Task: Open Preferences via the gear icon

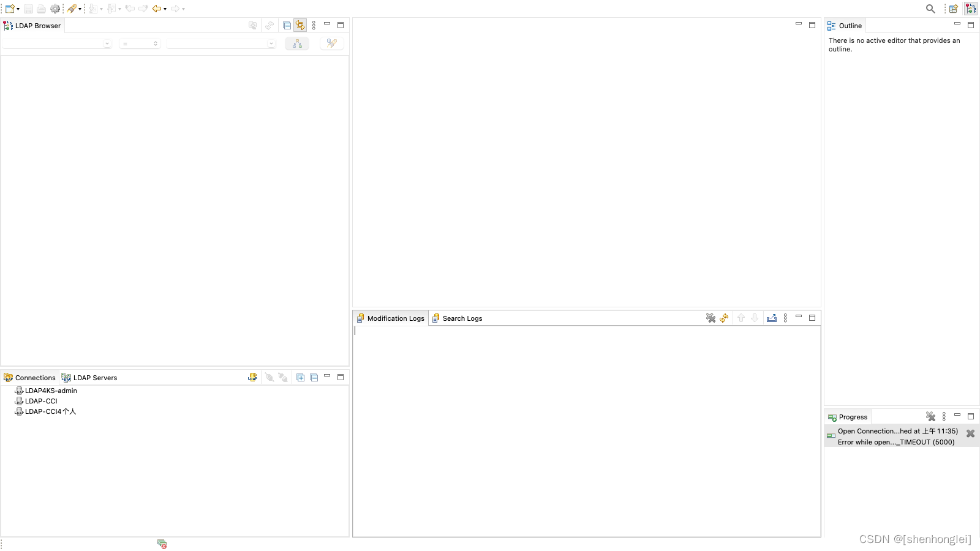Action: [55, 9]
